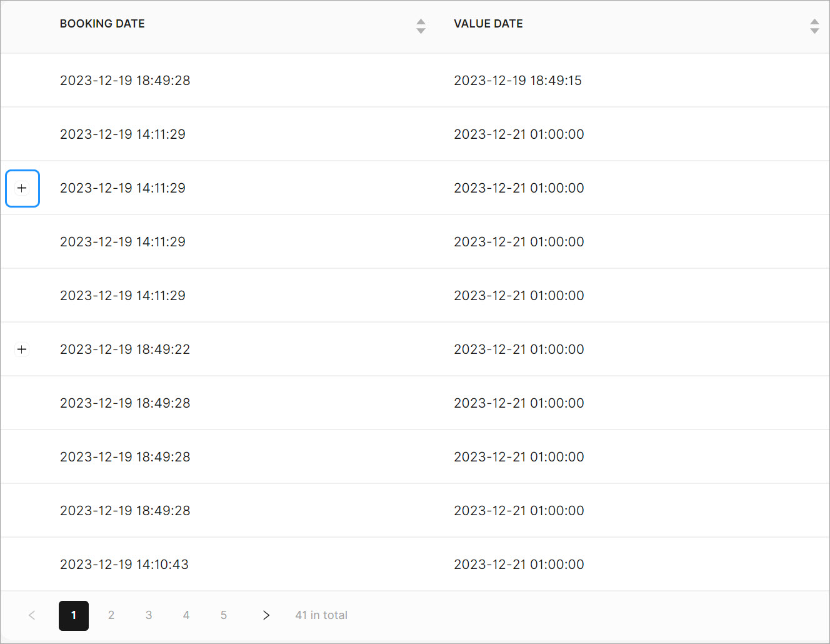830x644 pixels.
Task: Jump to page 2 of the table
Action: pos(111,615)
